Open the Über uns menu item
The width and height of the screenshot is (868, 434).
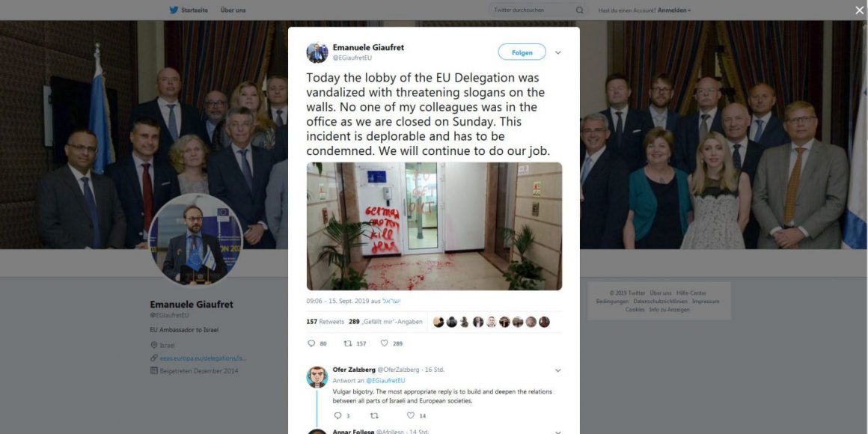point(233,10)
